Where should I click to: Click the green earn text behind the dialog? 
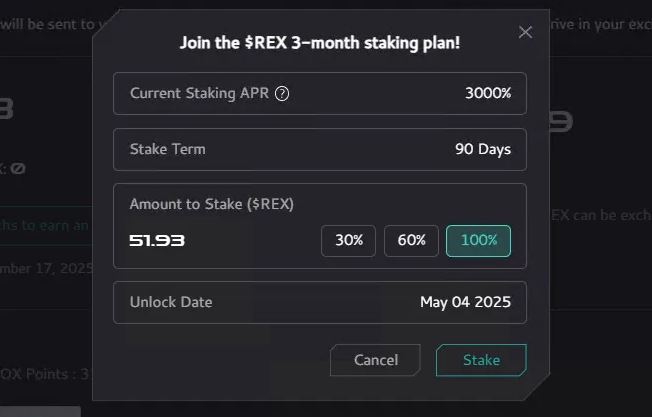tap(45, 225)
